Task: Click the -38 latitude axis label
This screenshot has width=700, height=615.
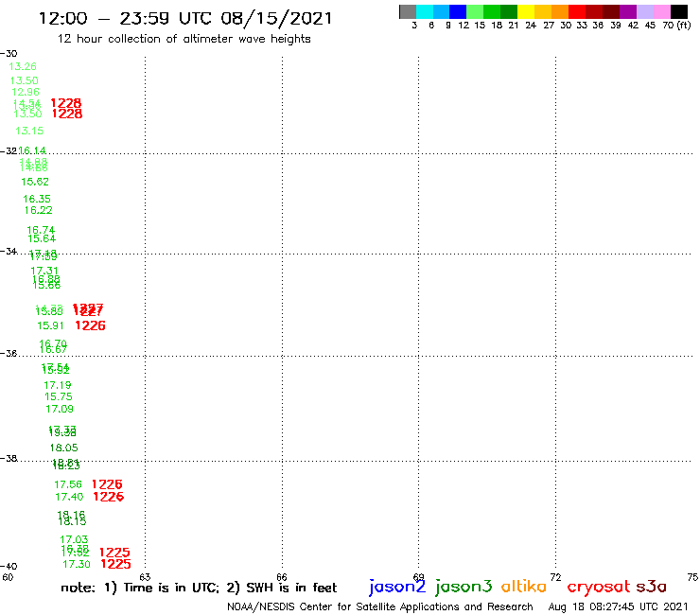Action: pos(9,459)
